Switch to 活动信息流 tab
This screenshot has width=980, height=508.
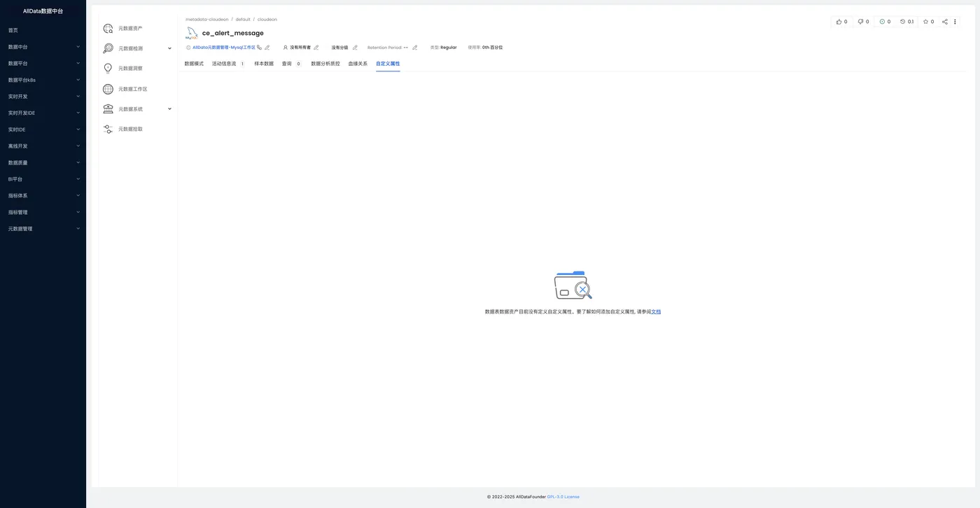228,64
